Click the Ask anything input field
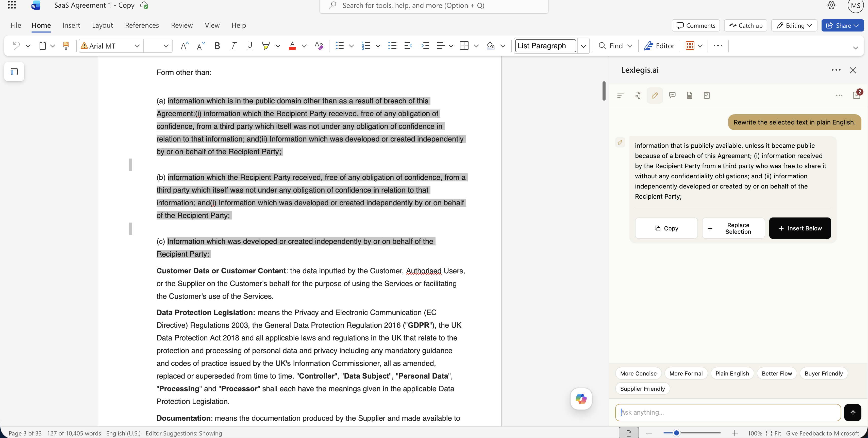Viewport: 868px width, 438px height. (x=728, y=412)
